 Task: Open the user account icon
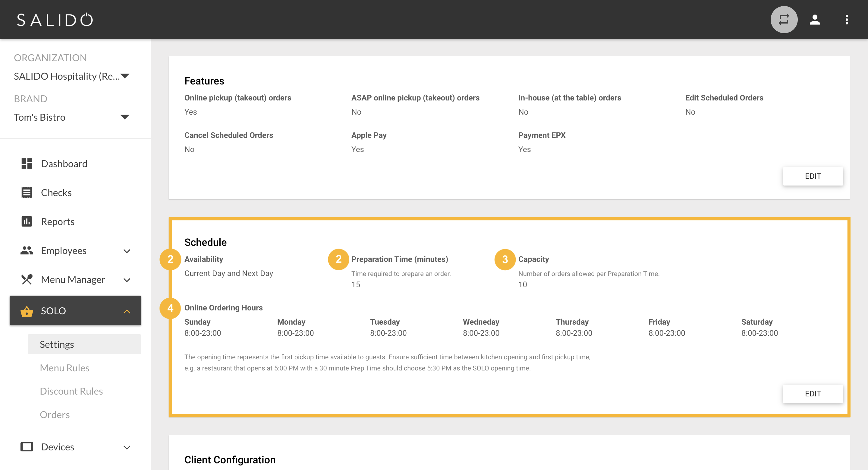coord(815,20)
